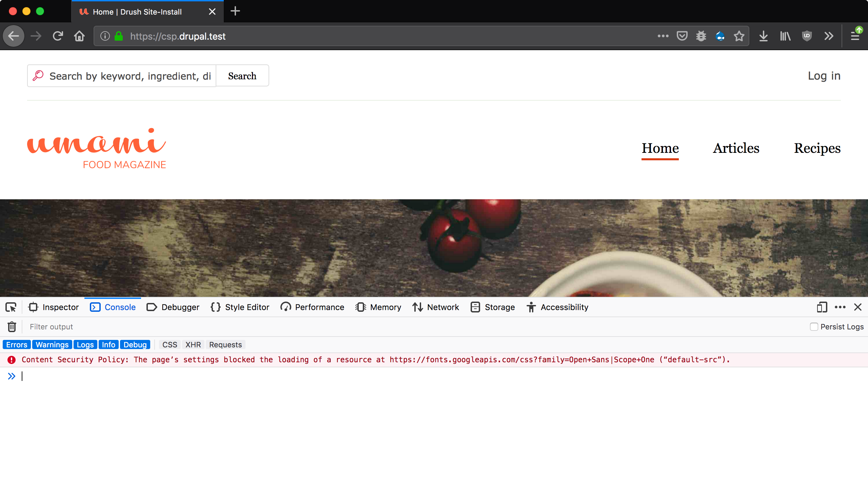This screenshot has height=488, width=868.
Task: Open the Home navigation link
Action: coord(660,148)
